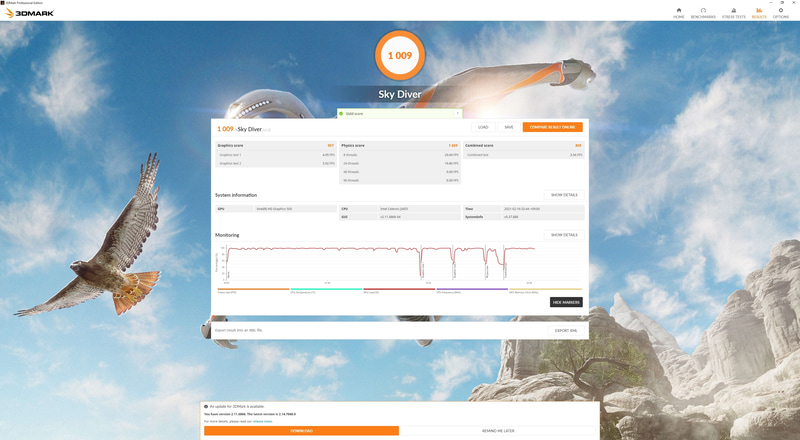The image size is (800, 440).
Task: Click the '1 009 Sky Diver' result heading
Action: (x=243, y=129)
